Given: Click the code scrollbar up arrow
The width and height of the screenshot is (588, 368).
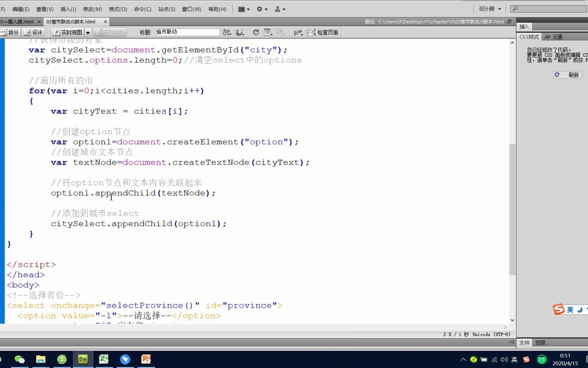Looking at the screenshot, I should click(512, 43).
